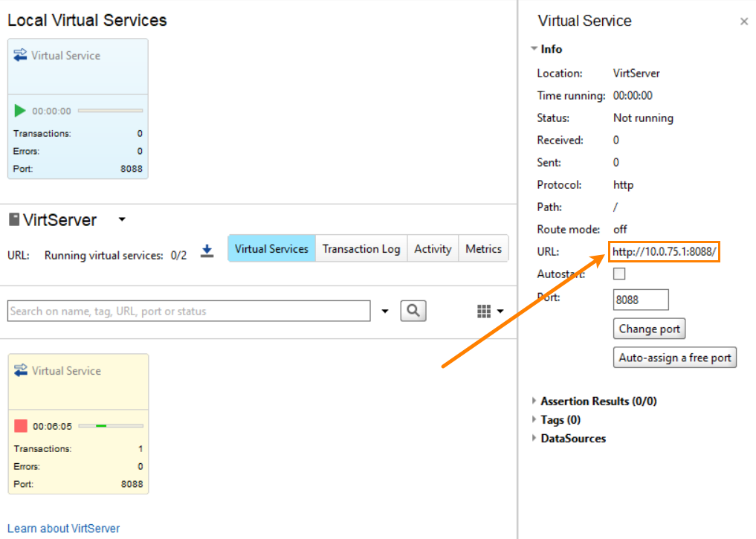Close the Virtual Service details panel
The image size is (756, 539).
point(744,22)
